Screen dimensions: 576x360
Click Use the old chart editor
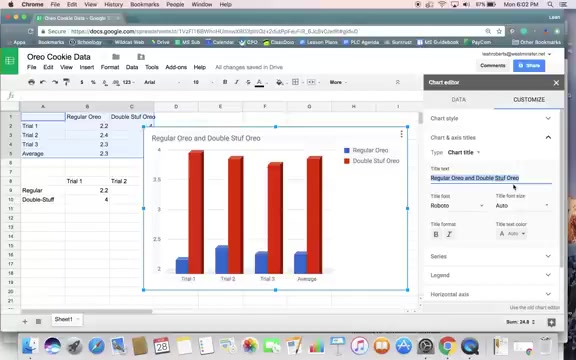click(534, 307)
